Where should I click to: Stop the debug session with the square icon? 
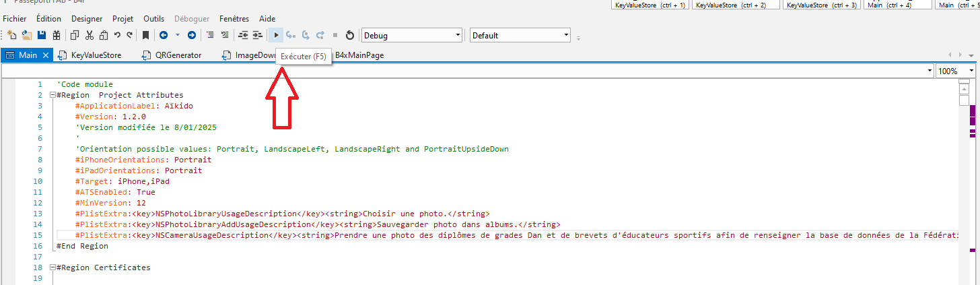[335, 35]
